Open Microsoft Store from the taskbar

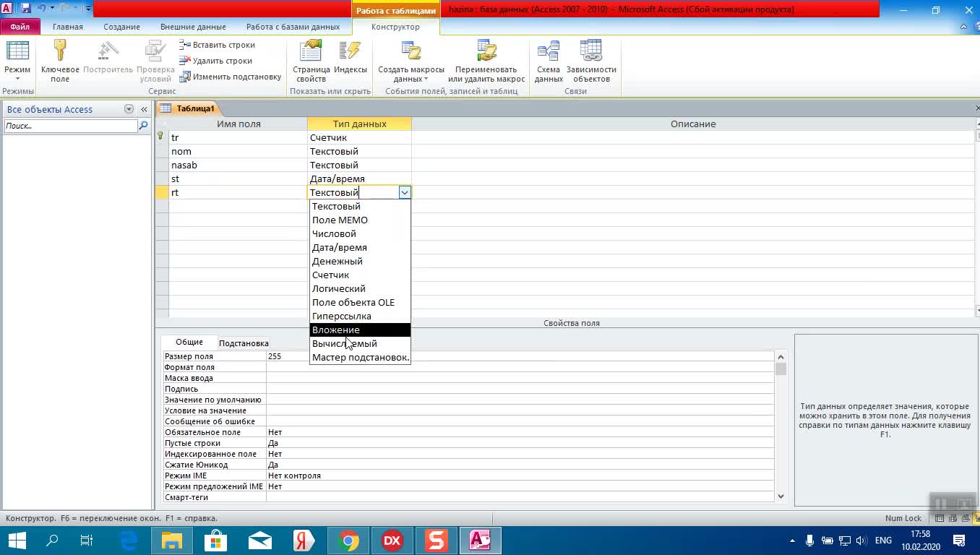click(x=215, y=540)
